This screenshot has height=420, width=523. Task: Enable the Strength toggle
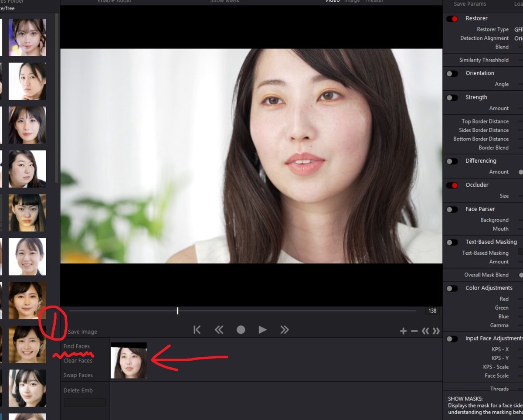click(x=452, y=98)
